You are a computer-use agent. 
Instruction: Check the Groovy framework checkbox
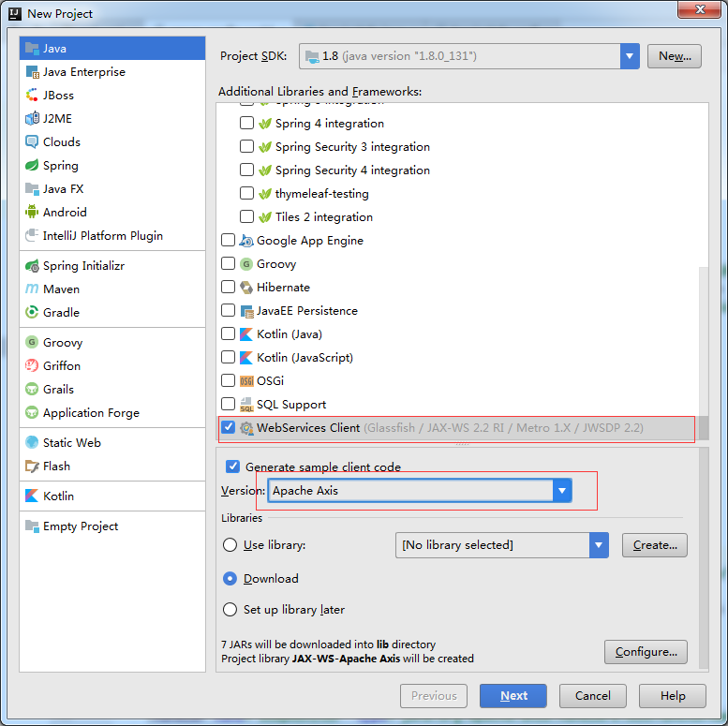click(x=228, y=263)
